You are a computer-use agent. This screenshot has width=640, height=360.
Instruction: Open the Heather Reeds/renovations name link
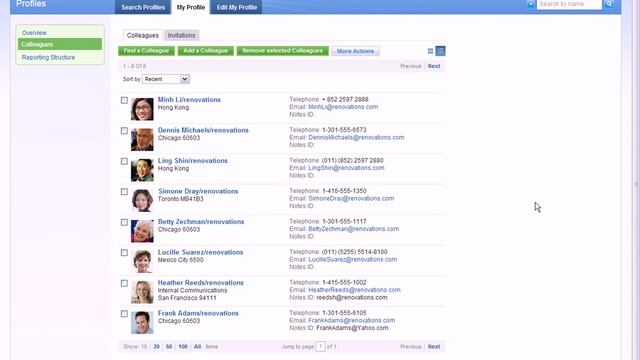200,282
